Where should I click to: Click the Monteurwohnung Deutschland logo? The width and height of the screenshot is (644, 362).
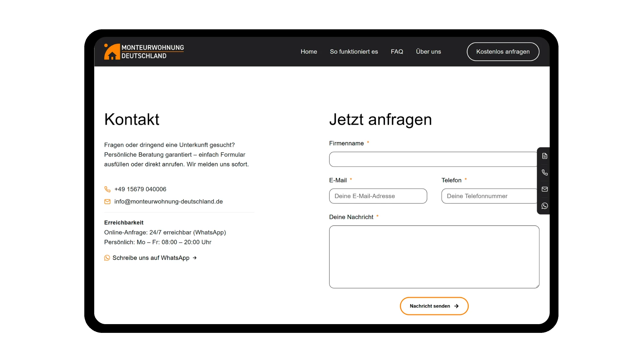(x=144, y=52)
